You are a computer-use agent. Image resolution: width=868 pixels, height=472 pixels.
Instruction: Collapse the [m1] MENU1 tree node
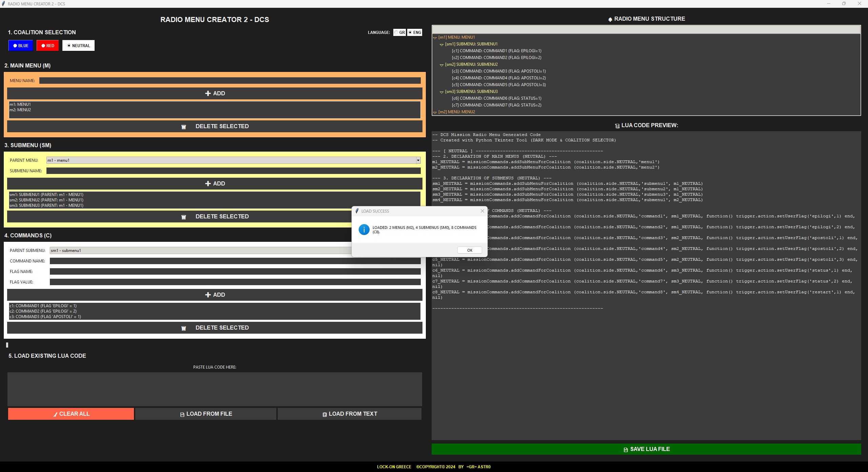point(435,38)
